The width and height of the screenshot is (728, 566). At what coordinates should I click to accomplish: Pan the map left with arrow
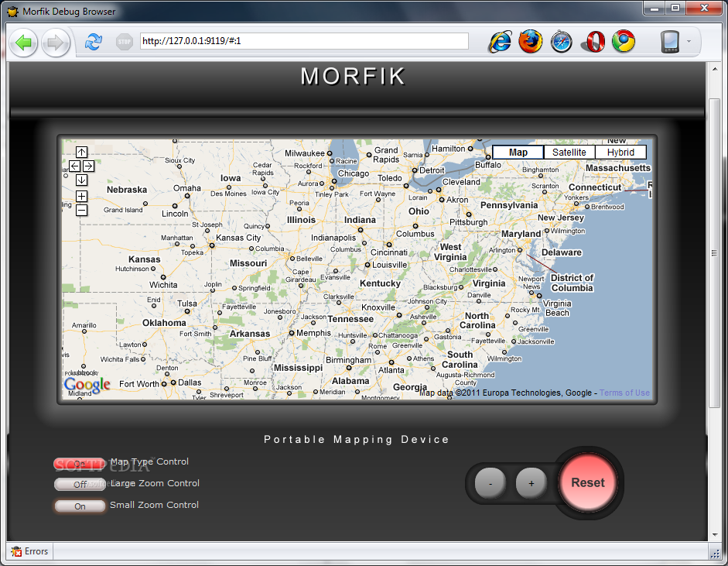75,166
